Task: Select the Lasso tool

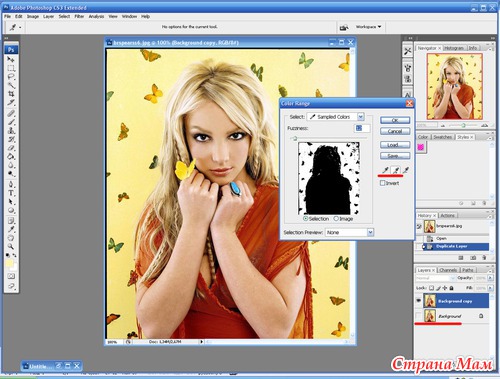Action: pos(11,77)
